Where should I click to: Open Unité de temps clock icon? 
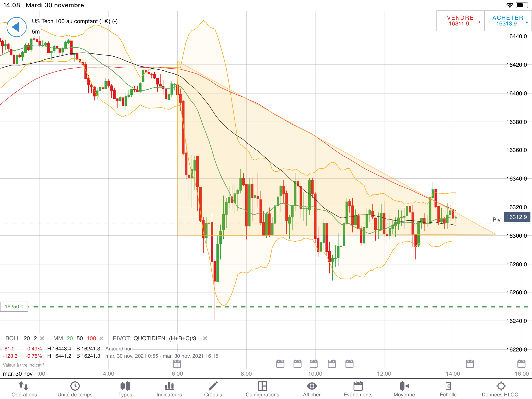point(75,386)
